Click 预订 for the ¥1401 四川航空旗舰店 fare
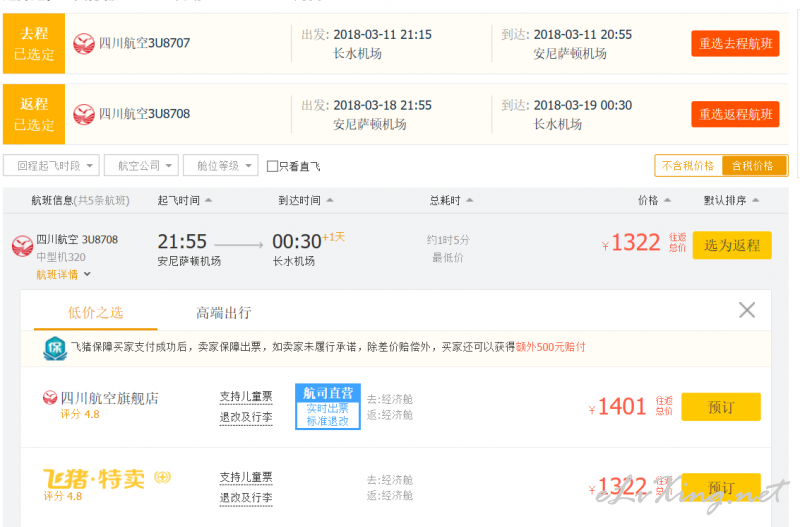 click(721, 407)
